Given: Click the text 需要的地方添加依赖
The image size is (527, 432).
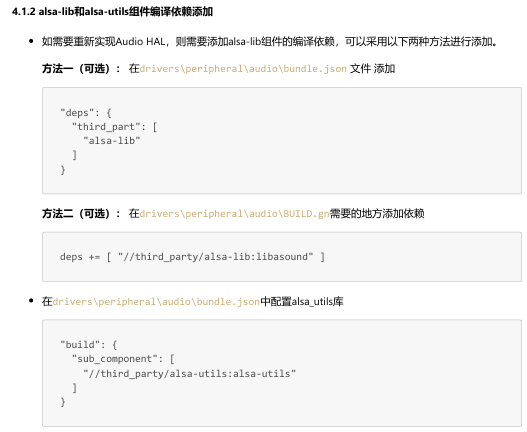Looking at the screenshot, I should [x=377, y=213].
